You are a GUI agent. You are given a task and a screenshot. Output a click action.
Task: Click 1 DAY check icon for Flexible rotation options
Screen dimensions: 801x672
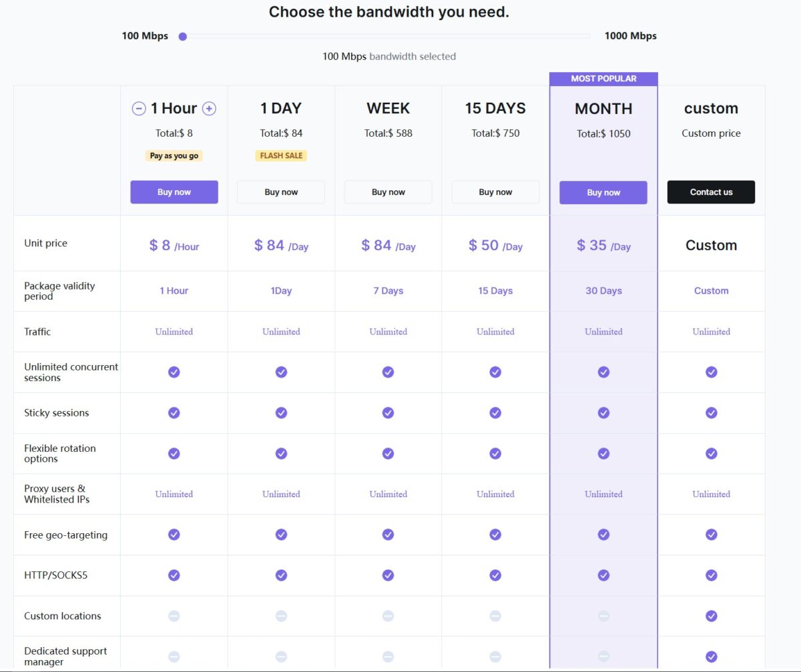click(281, 453)
